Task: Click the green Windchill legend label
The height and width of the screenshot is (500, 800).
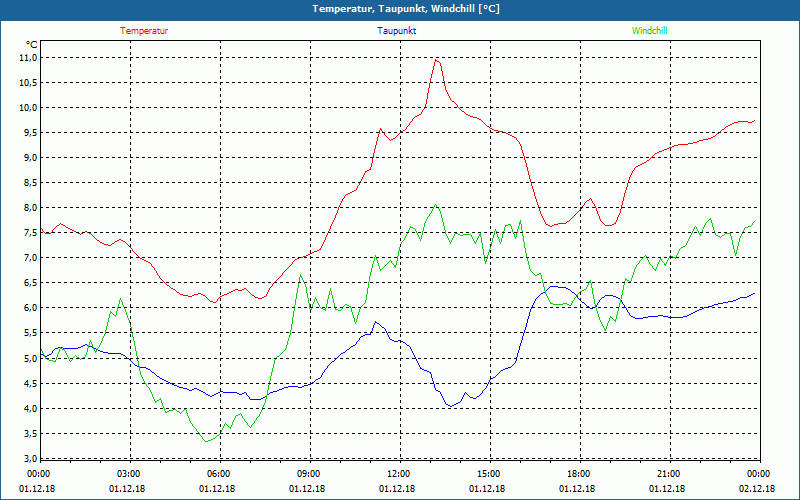Action: click(x=649, y=31)
